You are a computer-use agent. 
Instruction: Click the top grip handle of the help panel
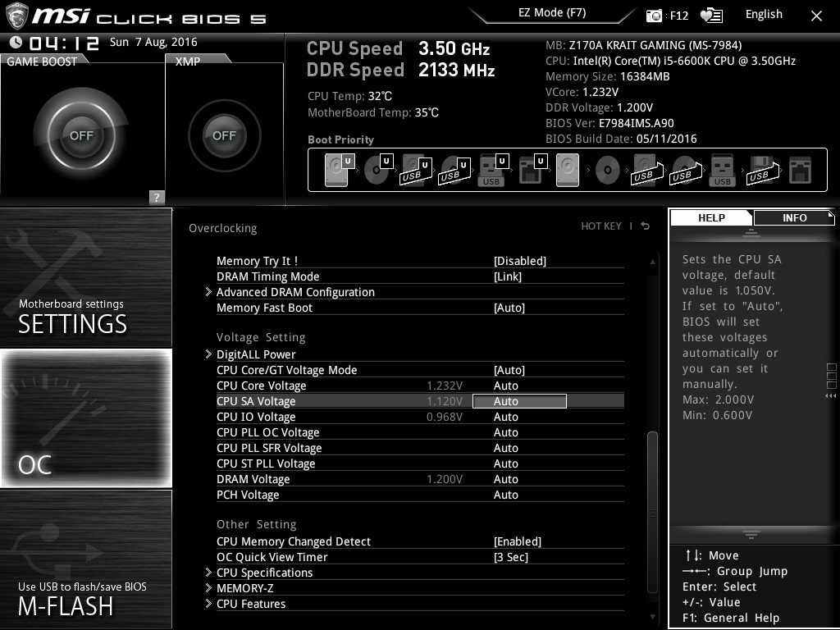point(751,232)
